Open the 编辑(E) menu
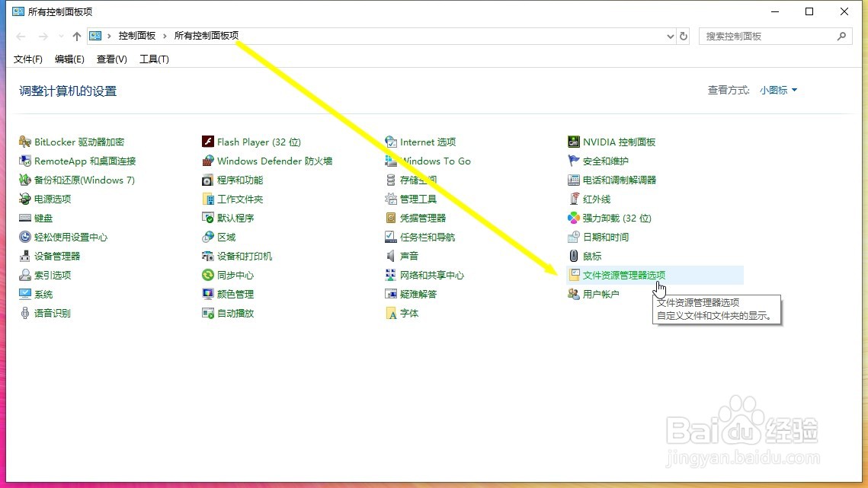Image resolution: width=868 pixels, height=488 pixels. tap(69, 59)
